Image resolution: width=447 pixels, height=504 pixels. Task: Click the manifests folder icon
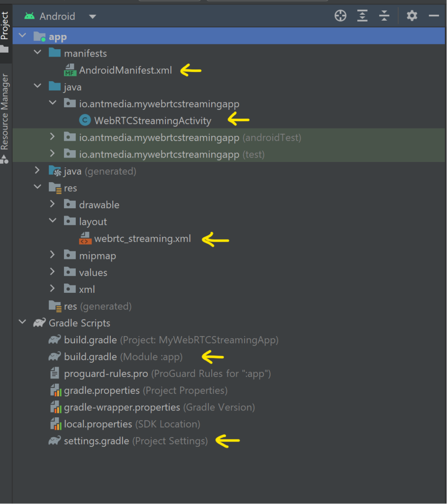point(55,52)
